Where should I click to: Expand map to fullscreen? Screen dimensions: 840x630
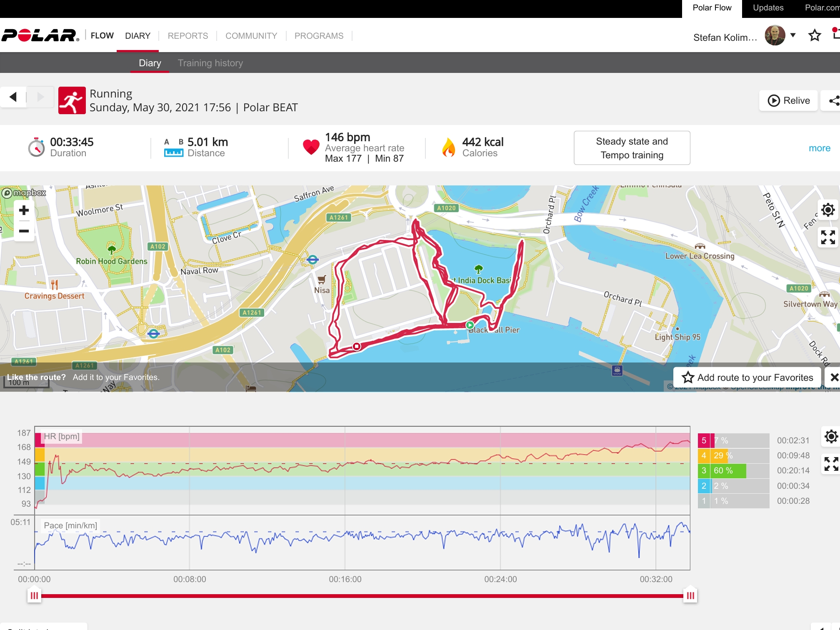828,237
